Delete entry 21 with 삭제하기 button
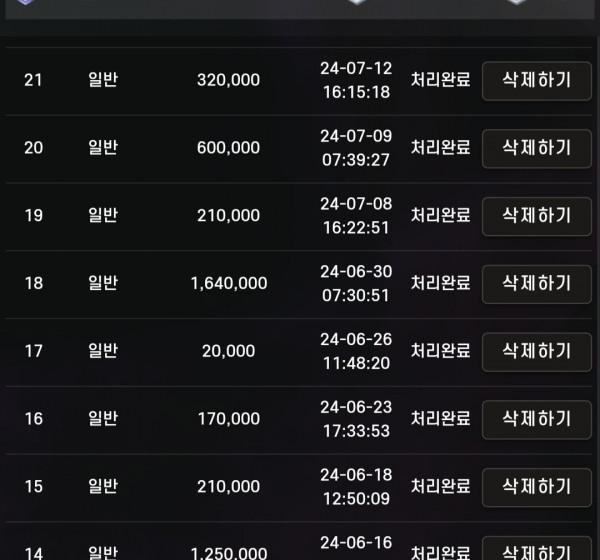Screen dimensions: 600x560 click(536, 81)
